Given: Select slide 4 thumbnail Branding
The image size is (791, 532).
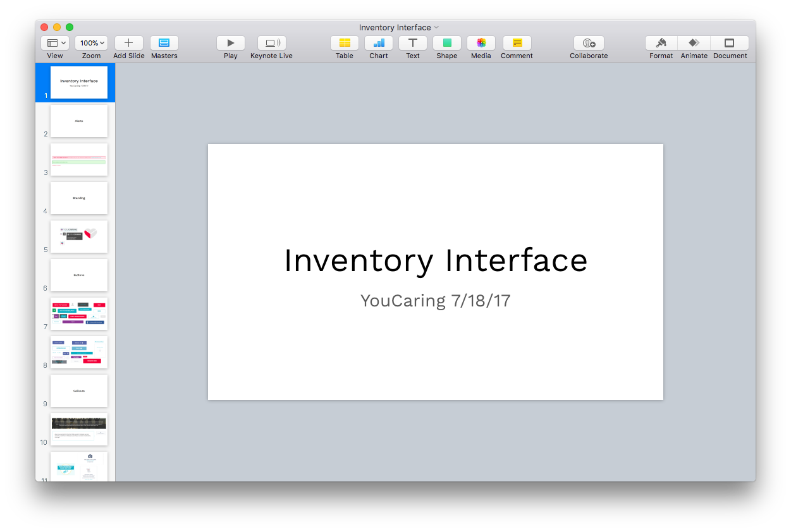Looking at the screenshot, I should pyautogui.click(x=79, y=198).
